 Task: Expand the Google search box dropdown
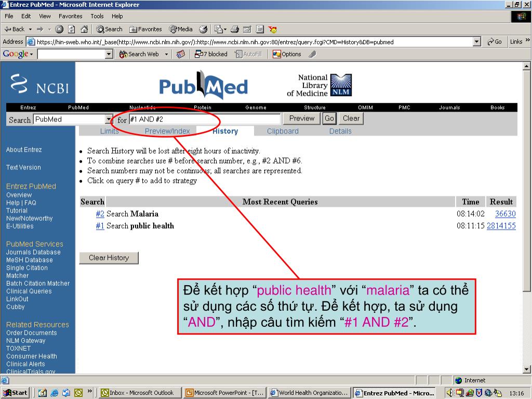109,54
